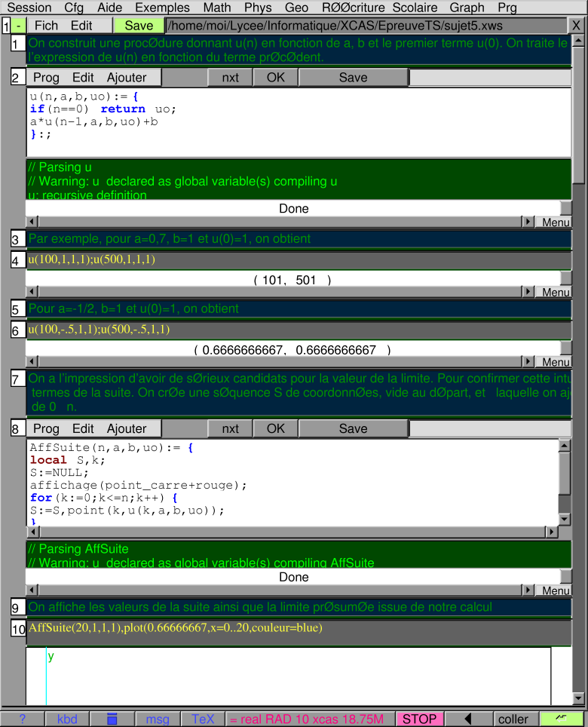Click right scroll arrow under 101, 501 output
588x727 pixels.
pyautogui.click(x=528, y=292)
